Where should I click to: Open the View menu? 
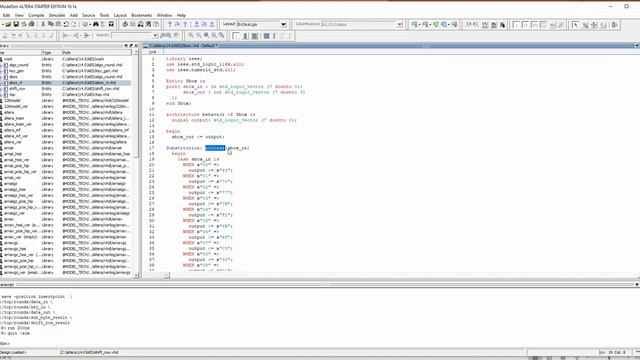click(19, 15)
